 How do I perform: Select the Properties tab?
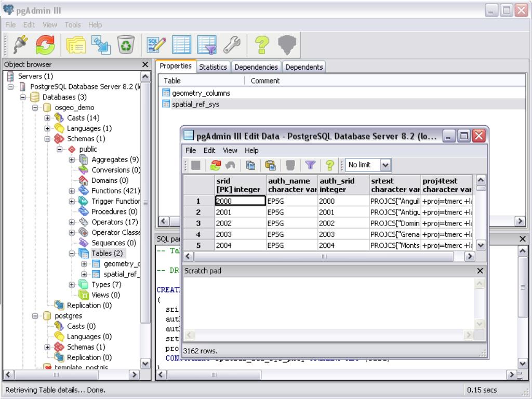176,66
